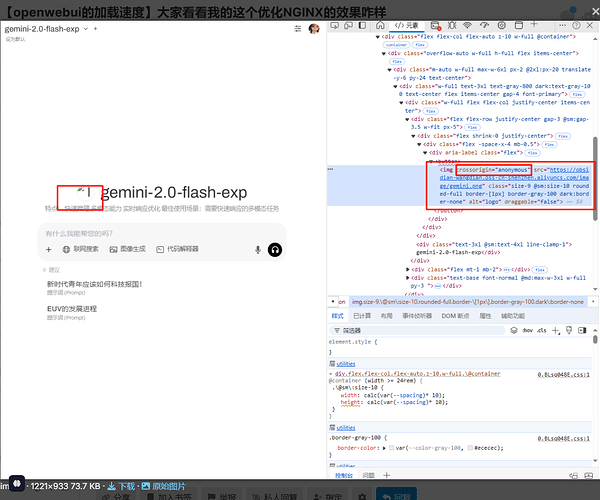Collapse div m-auto w-full max-w-6xl node
The width and height of the screenshot is (600, 500).
pos(390,70)
